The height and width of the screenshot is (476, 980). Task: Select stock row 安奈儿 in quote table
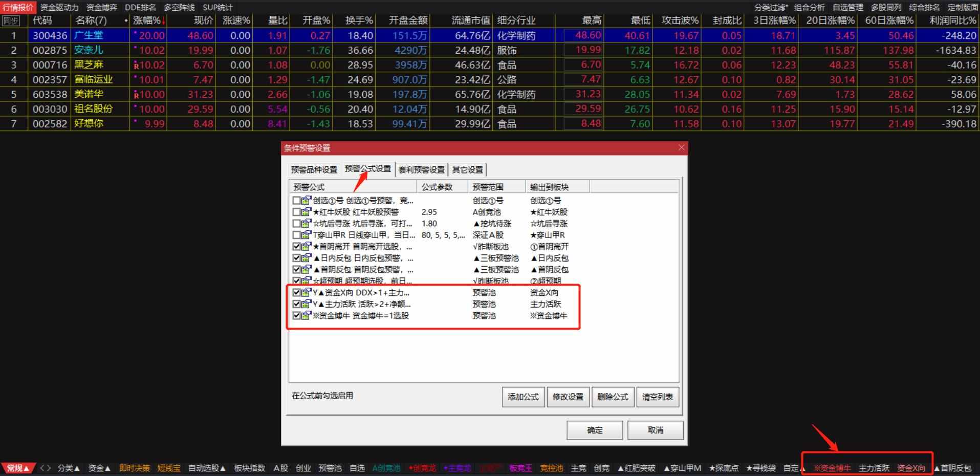tap(490, 50)
